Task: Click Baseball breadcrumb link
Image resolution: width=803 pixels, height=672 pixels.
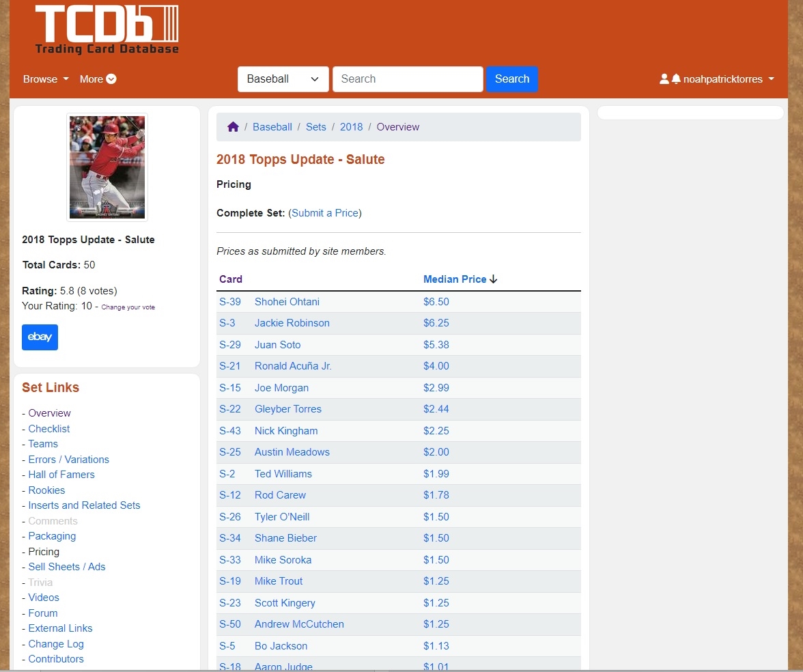Action: (272, 127)
